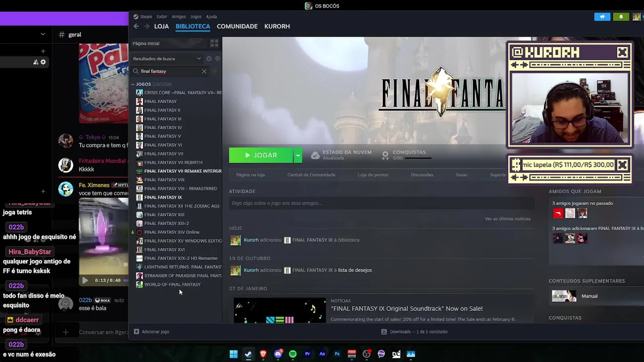Screen dimensions: 644x362
Task: Click Discord invite members icon
Action: coord(36,62)
